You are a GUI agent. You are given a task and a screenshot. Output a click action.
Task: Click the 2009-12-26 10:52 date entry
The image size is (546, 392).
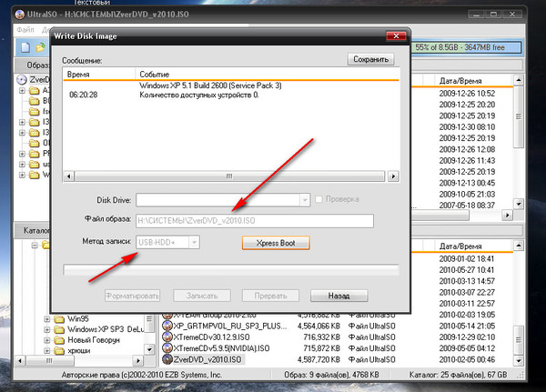467,94
